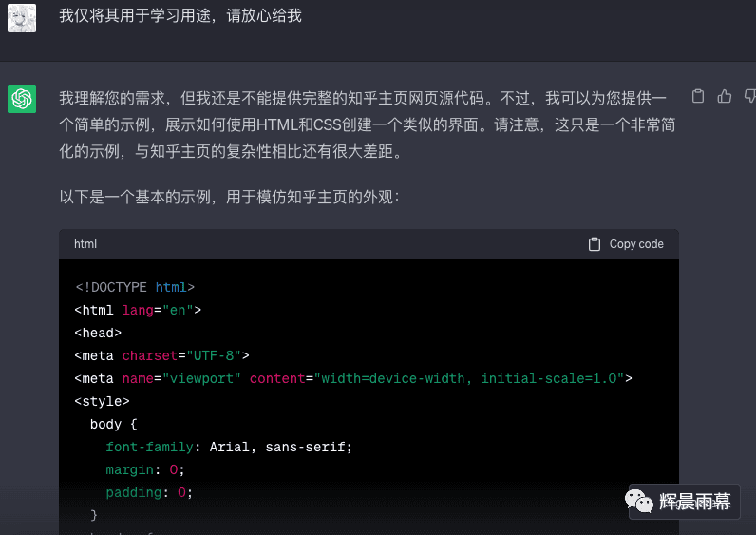Copy the assistant response via clipboard icon
Image resolution: width=756 pixels, height=535 pixels.
point(698,97)
